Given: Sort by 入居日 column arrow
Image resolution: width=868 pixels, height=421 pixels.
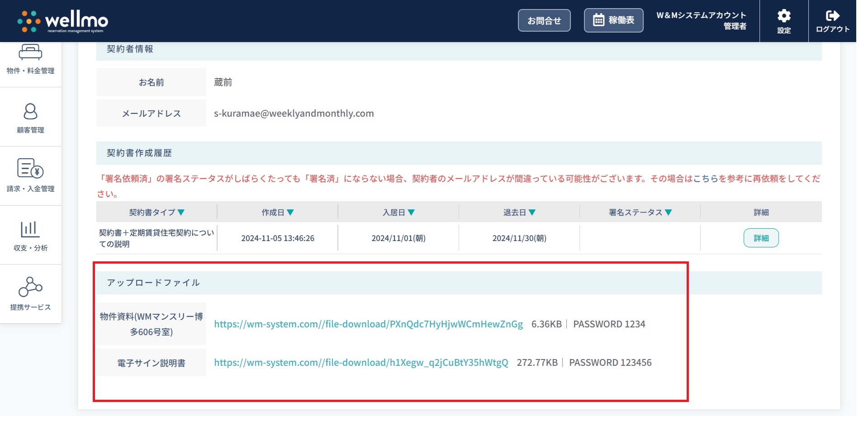Looking at the screenshot, I should (x=411, y=213).
